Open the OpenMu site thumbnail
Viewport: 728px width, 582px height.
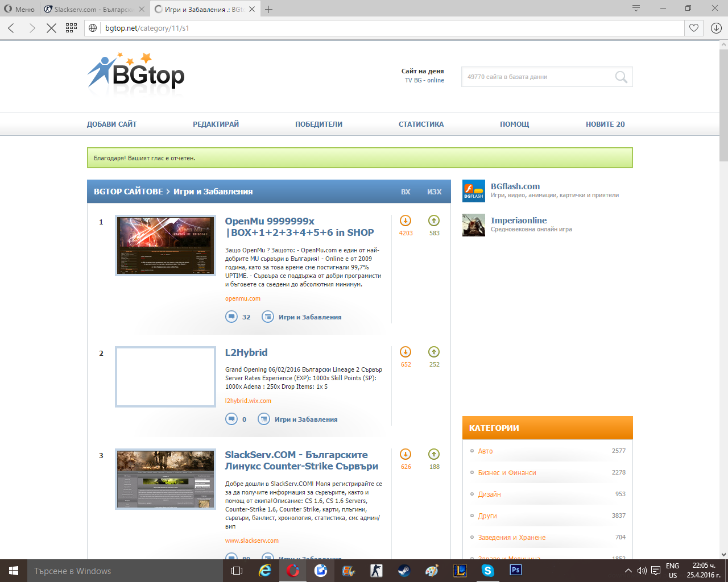click(x=166, y=246)
